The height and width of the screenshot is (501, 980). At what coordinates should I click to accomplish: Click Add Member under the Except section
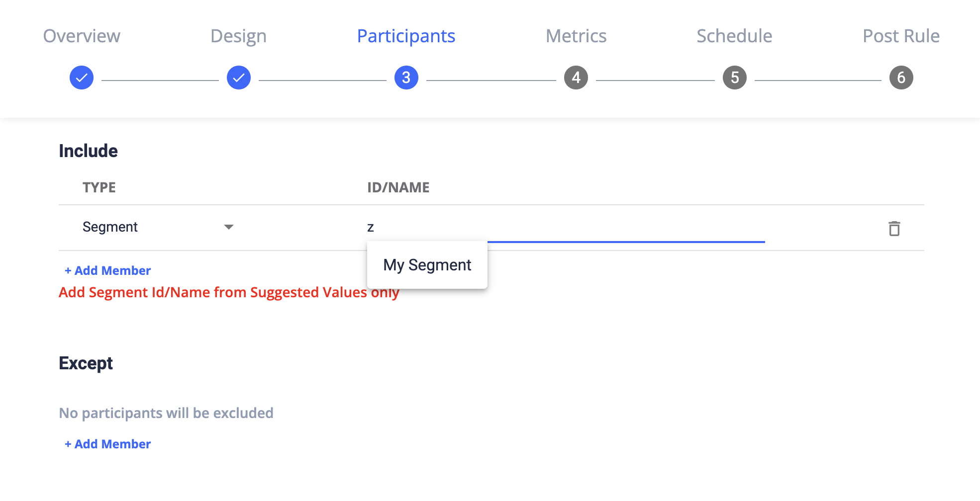[x=107, y=444]
